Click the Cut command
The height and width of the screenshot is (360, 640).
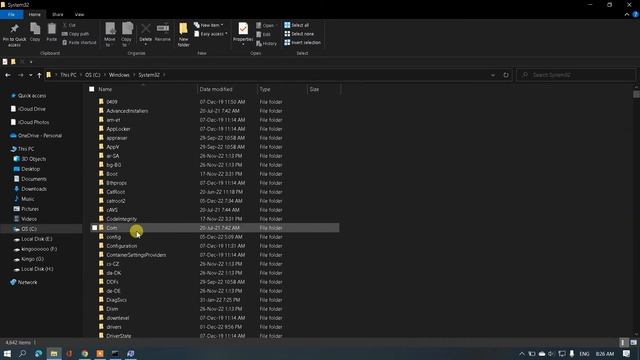coord(69,25)
